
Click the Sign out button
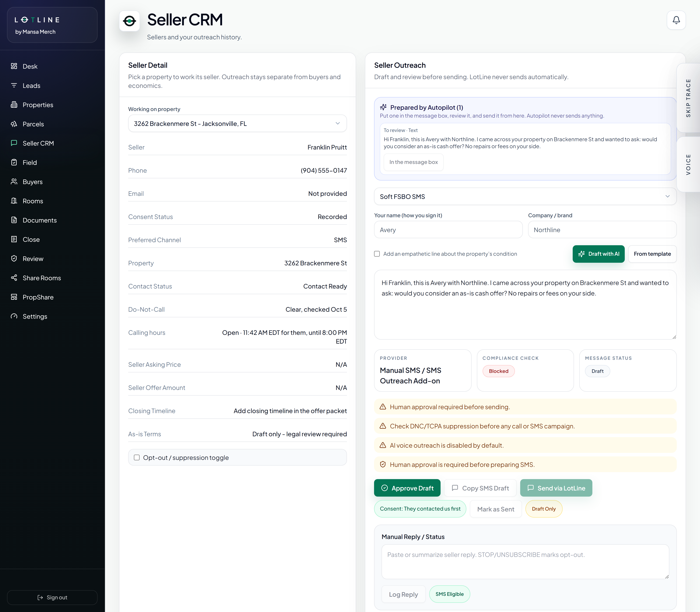[52, 598]
